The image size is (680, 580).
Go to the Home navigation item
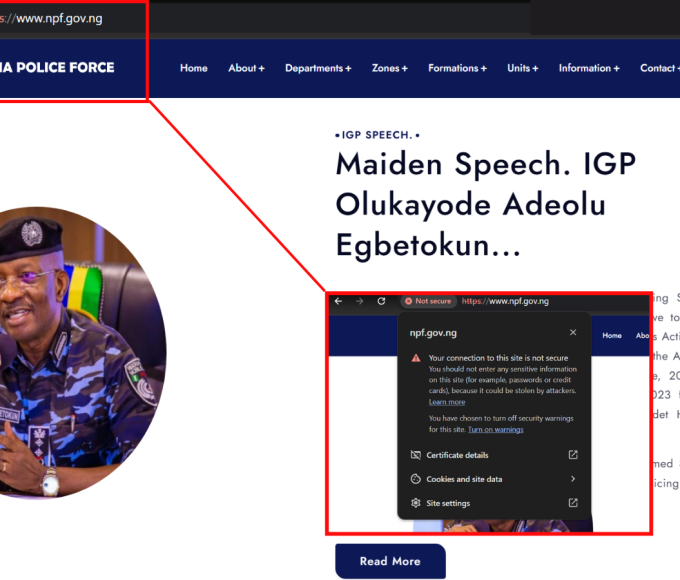[193, 68]
